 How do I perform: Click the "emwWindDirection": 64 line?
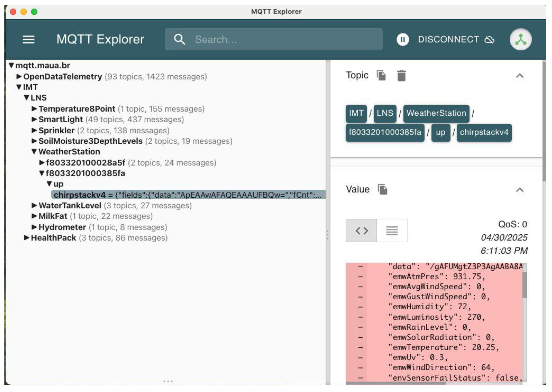441,368
